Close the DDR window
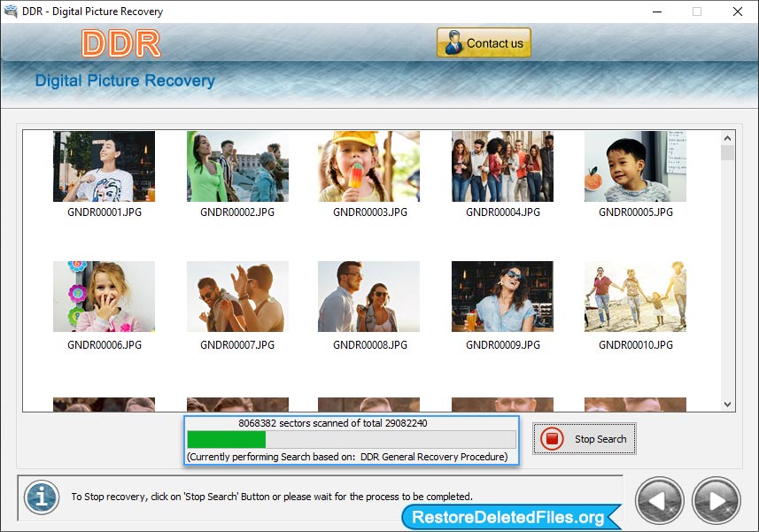 click(737, 12)
